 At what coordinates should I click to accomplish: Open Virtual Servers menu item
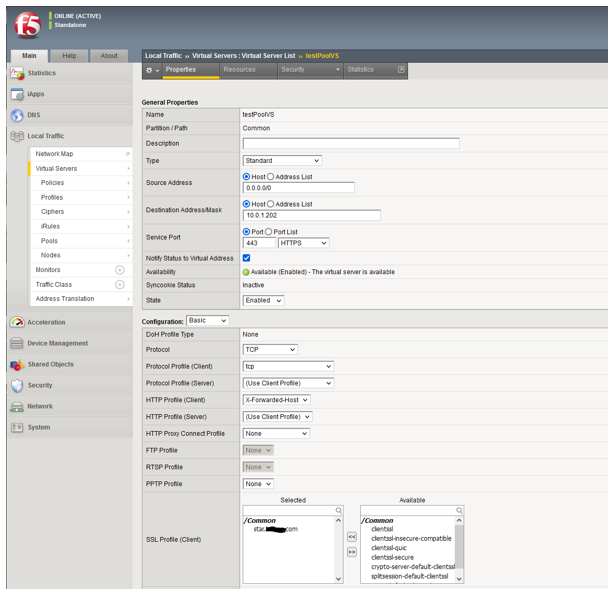click(x=81, y=169)
